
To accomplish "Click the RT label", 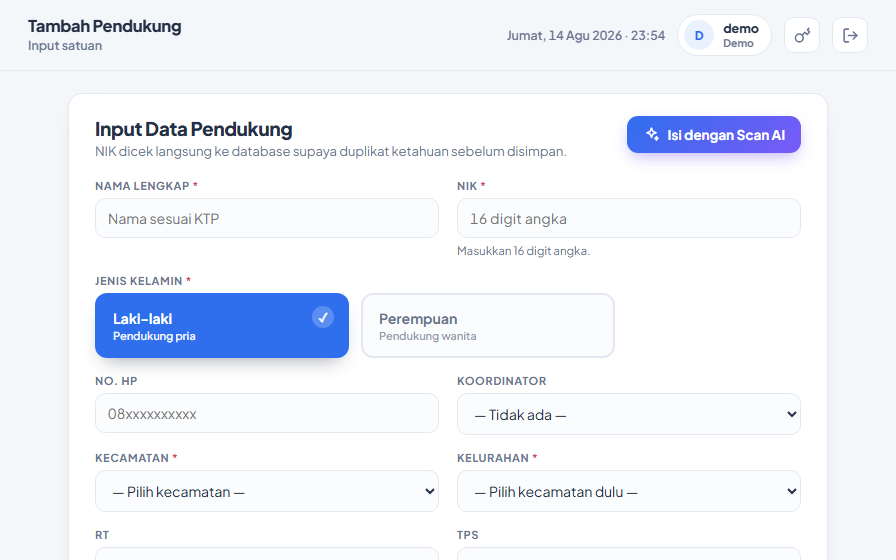I will [x=102, y=535].
